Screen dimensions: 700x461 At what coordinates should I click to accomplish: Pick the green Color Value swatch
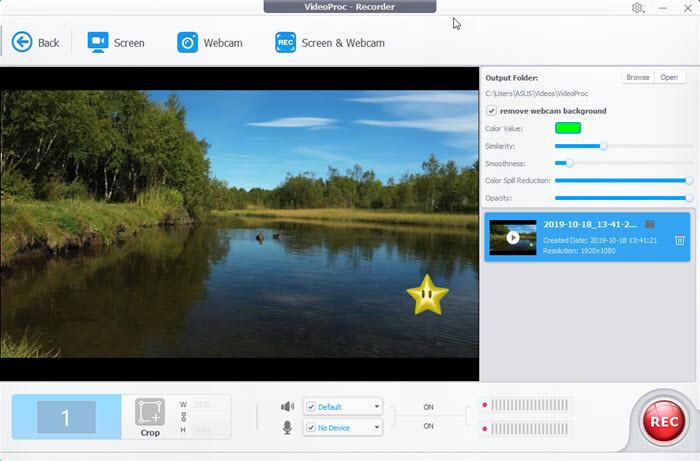coord(568,128)
